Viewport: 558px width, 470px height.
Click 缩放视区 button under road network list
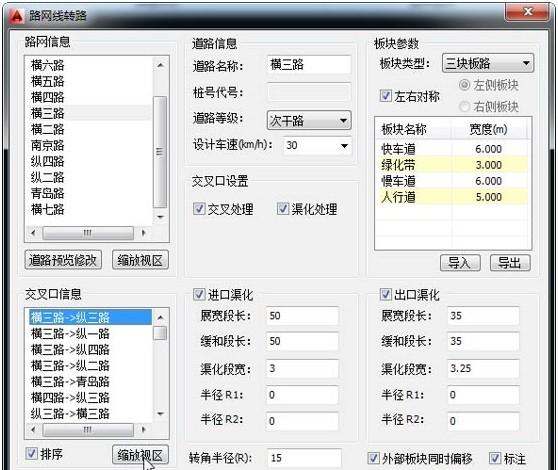(140, 260)
